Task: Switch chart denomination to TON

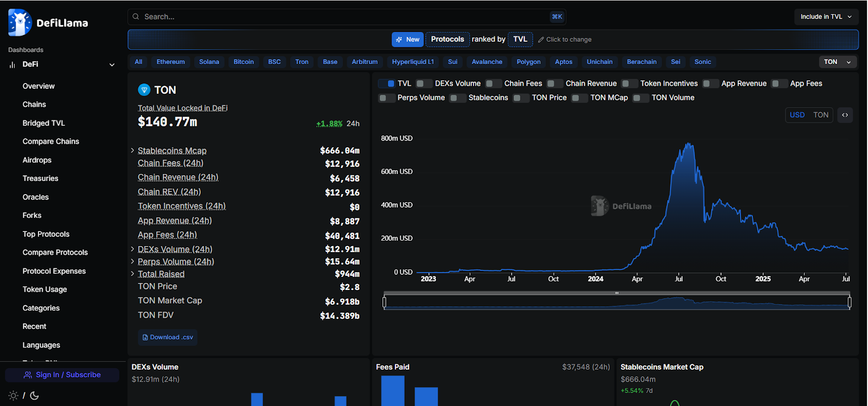Action: click(821, 115)
